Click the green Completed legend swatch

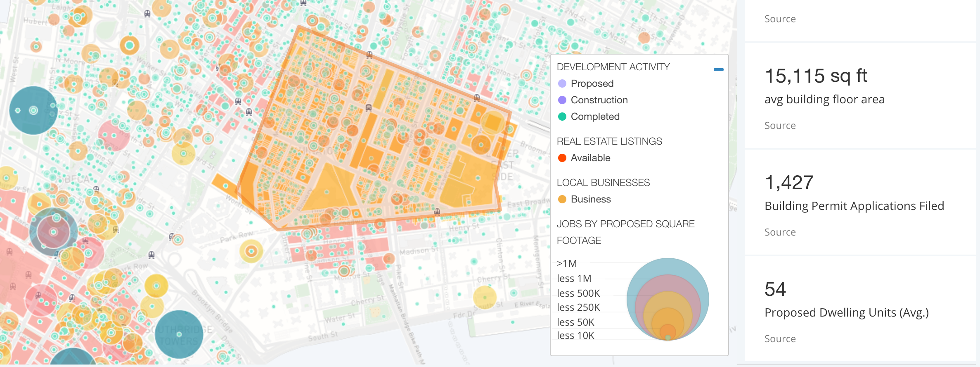click(x=562, y=117)
